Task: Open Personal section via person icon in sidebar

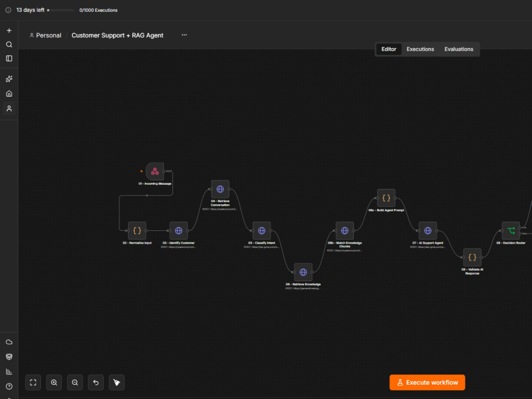Action: (x=9, y=109)
